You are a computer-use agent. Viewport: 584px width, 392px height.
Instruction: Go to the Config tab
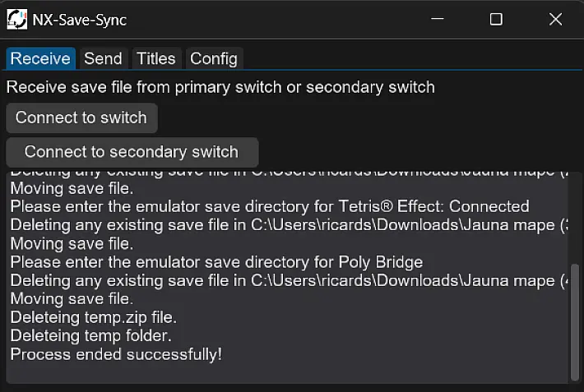point(214,58)
